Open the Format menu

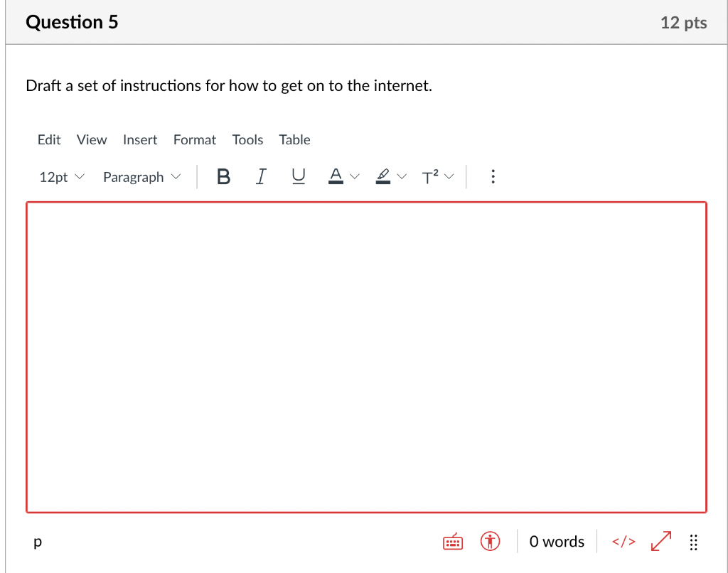point(194,139)
